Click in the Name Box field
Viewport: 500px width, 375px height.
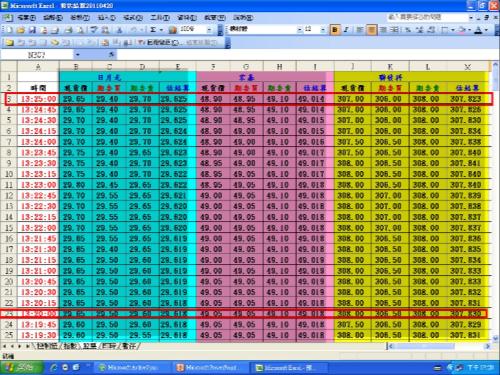[37, 54]
